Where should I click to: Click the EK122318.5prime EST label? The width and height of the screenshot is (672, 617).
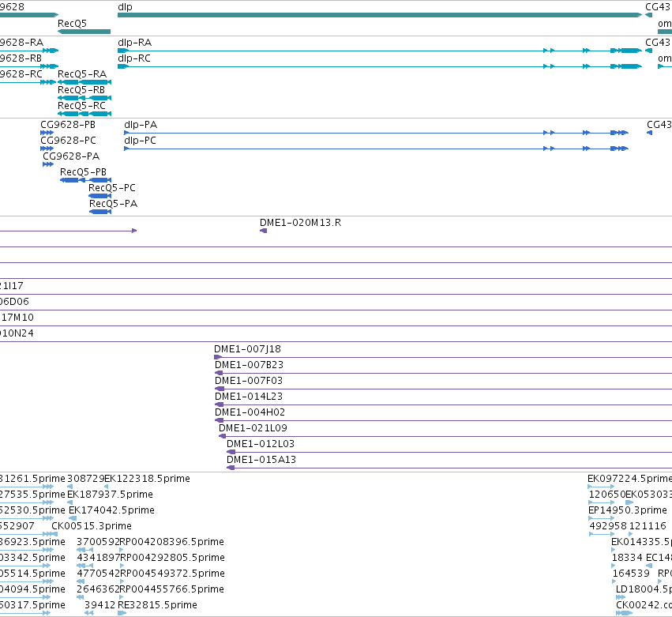[147, 479]
